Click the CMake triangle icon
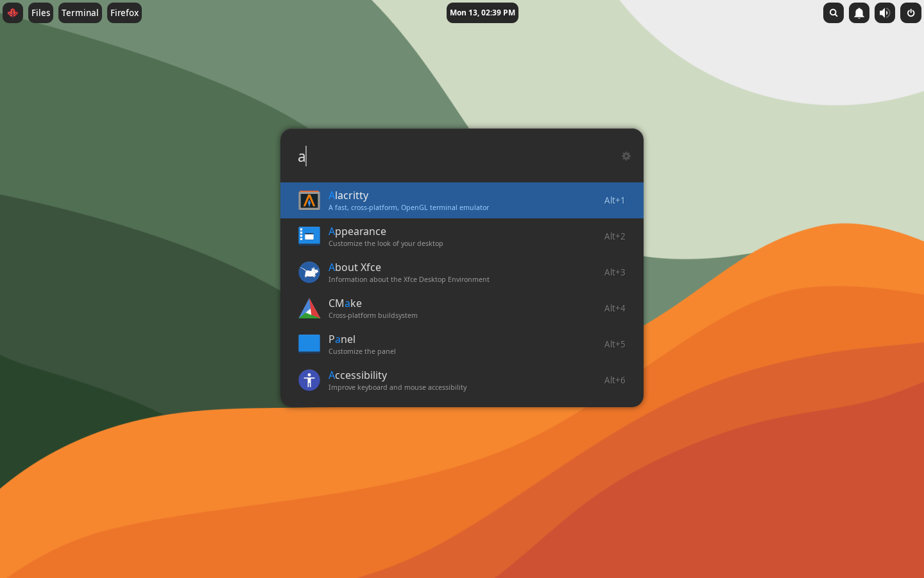The height and width of the screenshot is (578, 924). pos(309,308)
